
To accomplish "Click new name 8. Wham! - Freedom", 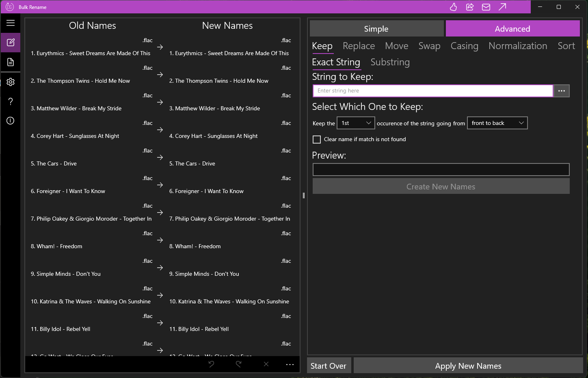I will click(195, 246).
